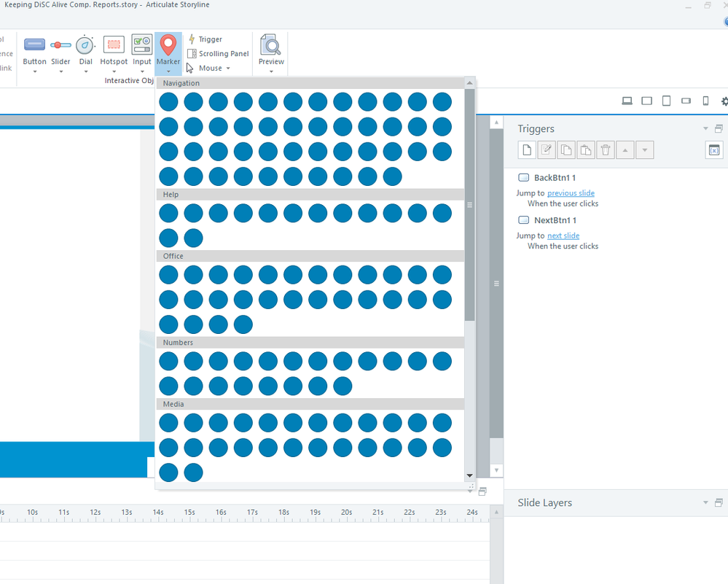Select the phone portrait view icon
Image resolution: width=728 pixels, height=584 pixels.
coord(705,101)
